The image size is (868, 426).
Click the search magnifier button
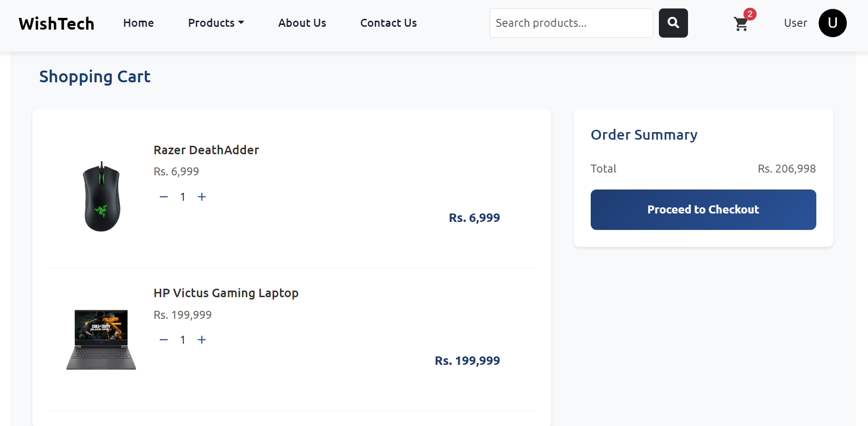coord(673,23)
